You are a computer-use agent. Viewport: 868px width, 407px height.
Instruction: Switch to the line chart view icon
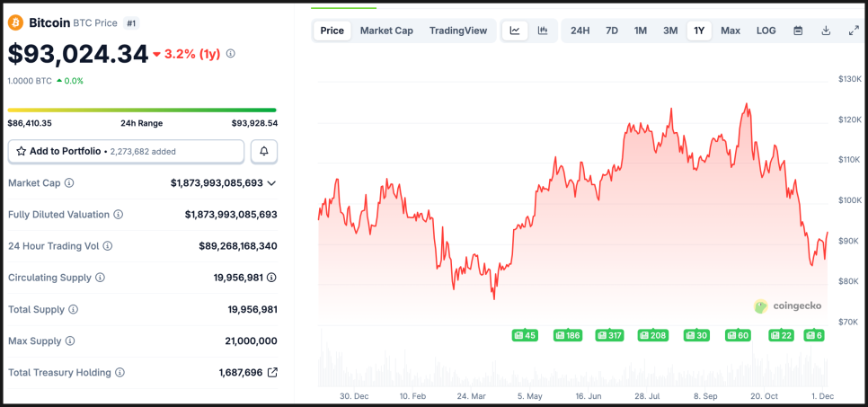click(x=515, y=31)
